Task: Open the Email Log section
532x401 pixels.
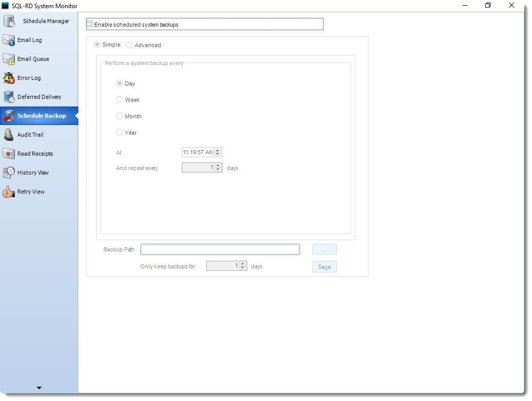Action: tap(30, 40)
